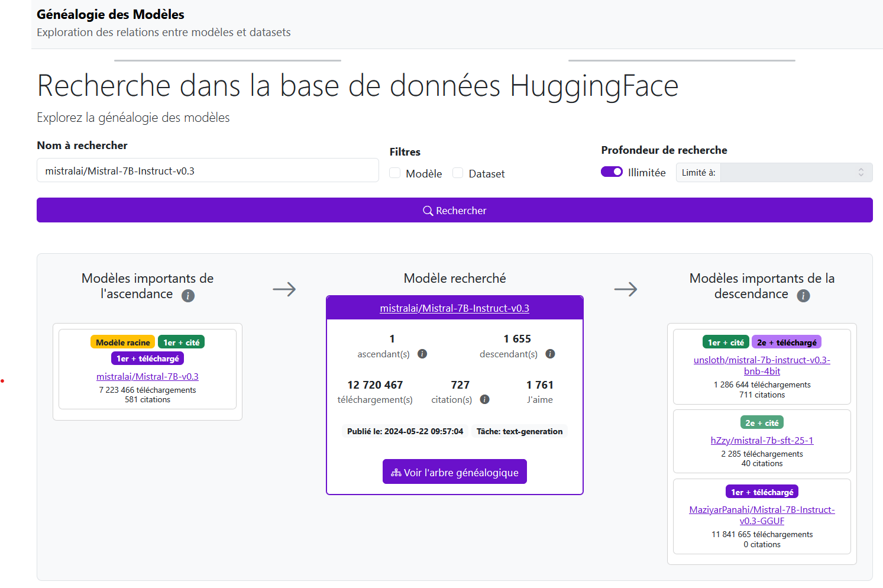Open the mistralai/Mistral-7B-v0.3 ancestor link

pos(147,376)
